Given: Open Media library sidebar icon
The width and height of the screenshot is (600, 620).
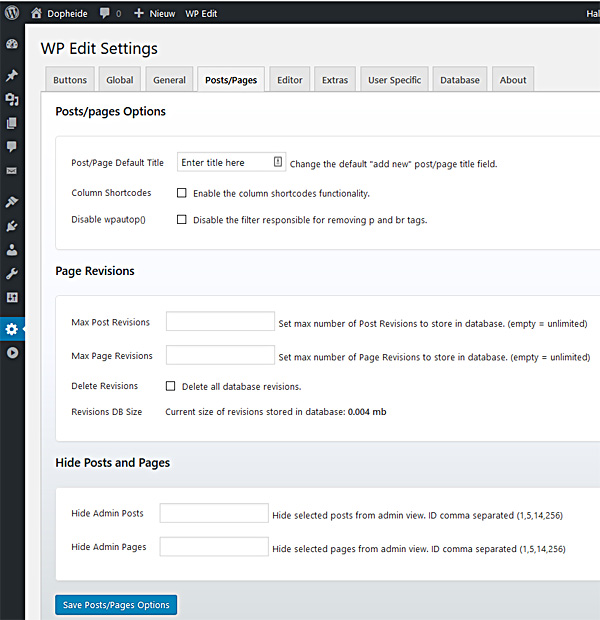Looking at the screenshot, I should point(12,99).
